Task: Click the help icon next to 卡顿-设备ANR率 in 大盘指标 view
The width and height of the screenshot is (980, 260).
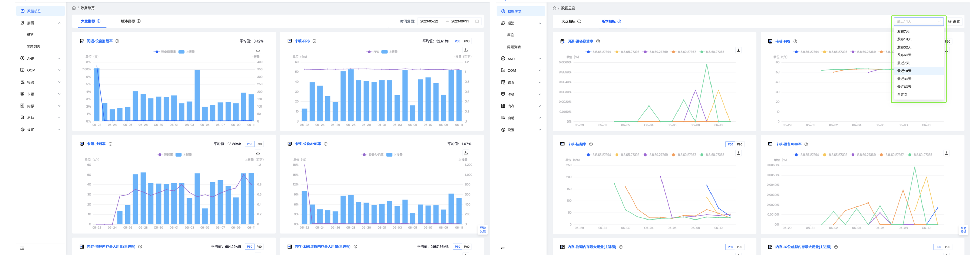Action: [x=326, y=144]
